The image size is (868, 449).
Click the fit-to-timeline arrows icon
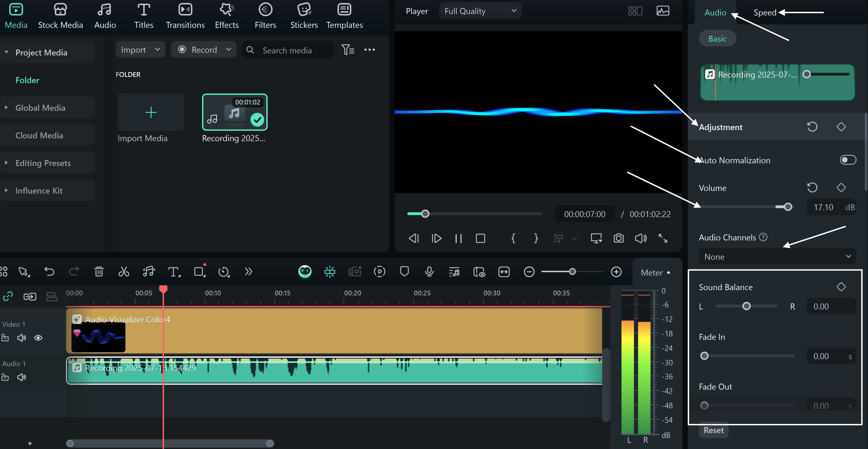coord(504,271)
